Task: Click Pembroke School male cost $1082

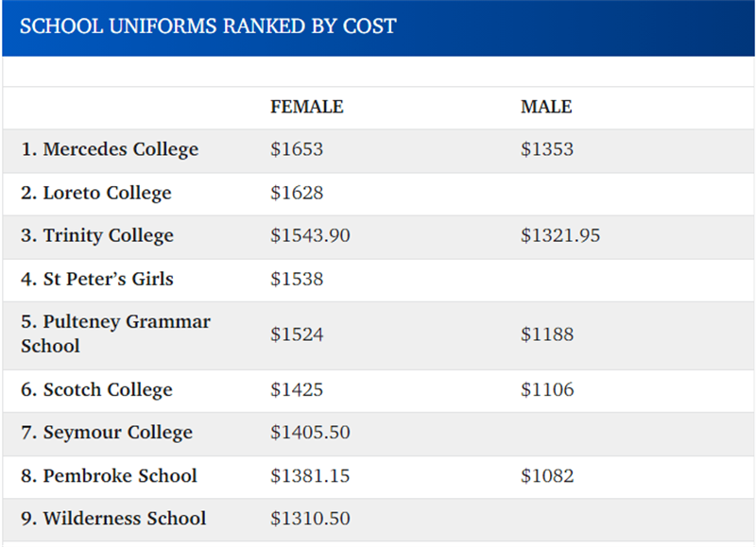Action: (547, 475)
